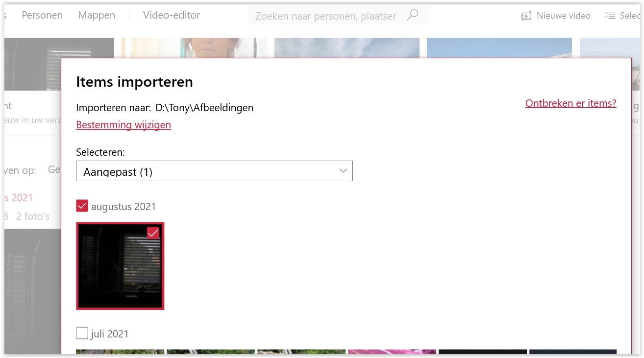This screenshot has width=644, height=358.
Task: Focus the Zoeken naar personen search field
Action: (326, 16)
